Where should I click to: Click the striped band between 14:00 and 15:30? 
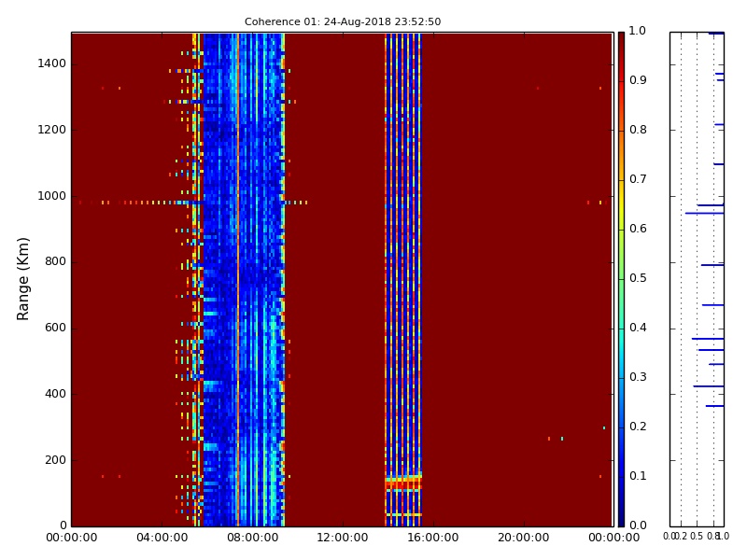(403, 279)
